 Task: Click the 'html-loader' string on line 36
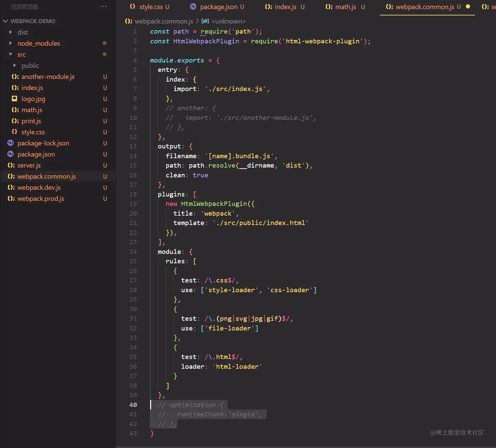(x=237, y=366)
